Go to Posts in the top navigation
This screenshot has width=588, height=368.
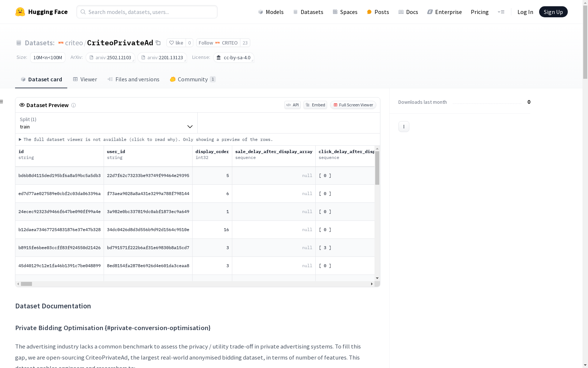pyautogui.click(x=378, y=12)
